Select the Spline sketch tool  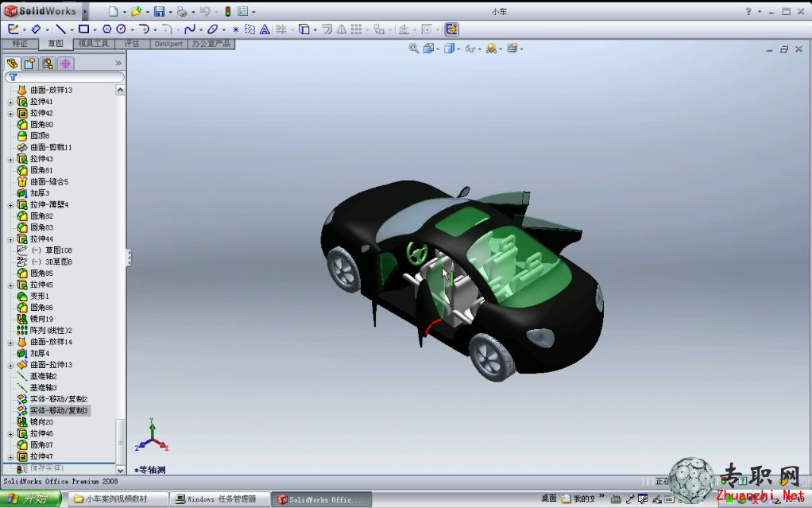click(x=190, y=29)
